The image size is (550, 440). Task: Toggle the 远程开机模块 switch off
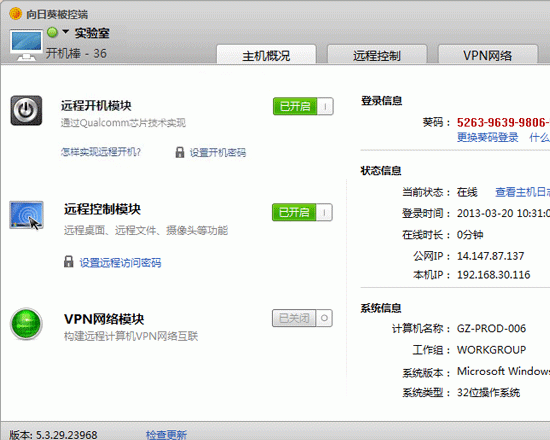(x=303, y=106)
